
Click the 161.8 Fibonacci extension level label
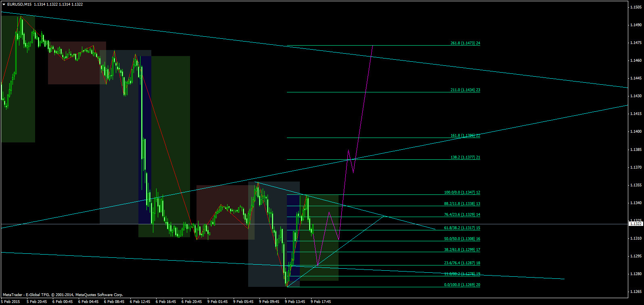[465, 136]
